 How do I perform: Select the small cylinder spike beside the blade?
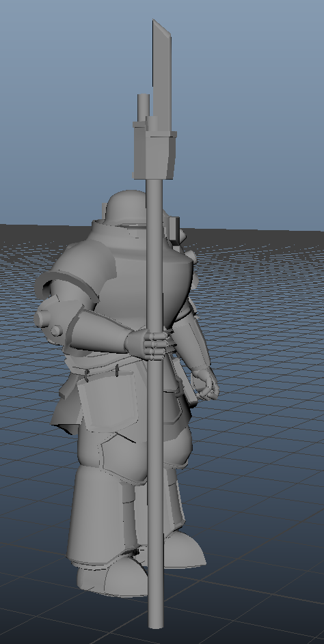143,108
